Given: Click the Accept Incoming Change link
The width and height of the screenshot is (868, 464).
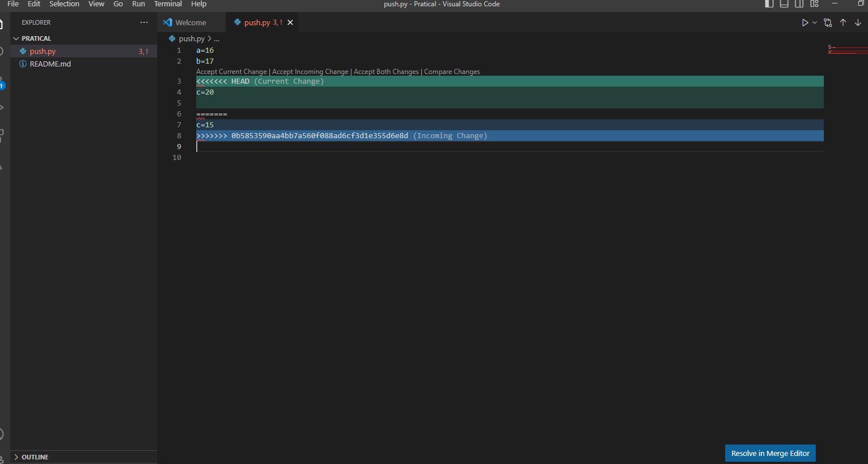Looking at the screenshot, I should (310, 71).
